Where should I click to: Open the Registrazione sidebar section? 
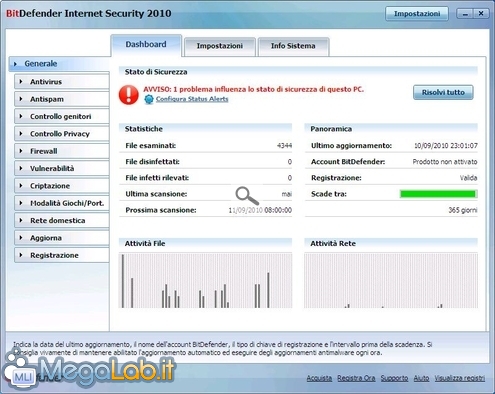[x=62, y=255]
